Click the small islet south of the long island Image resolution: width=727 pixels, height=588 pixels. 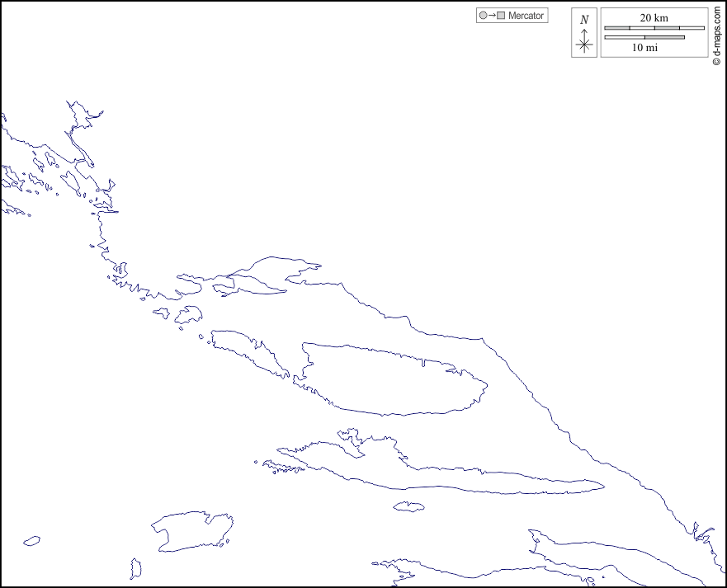click(x=408, y=506)
